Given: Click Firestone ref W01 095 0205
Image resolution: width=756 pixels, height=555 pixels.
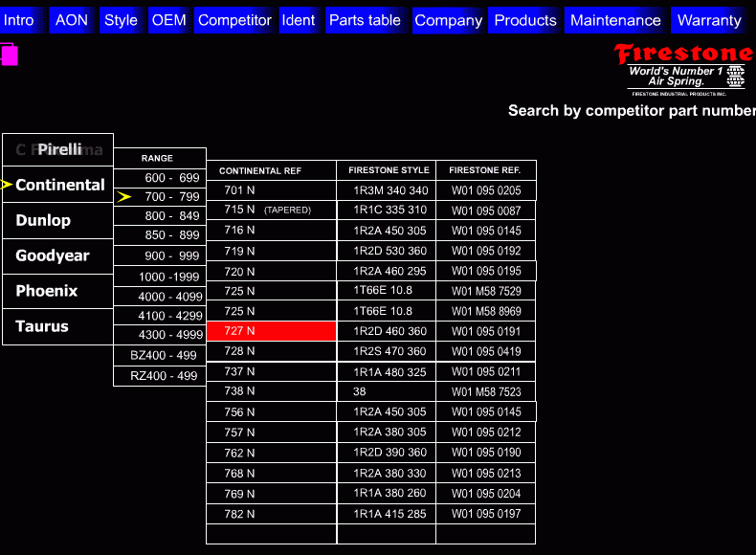Looking at the screenshot, I should click(486, 190).
